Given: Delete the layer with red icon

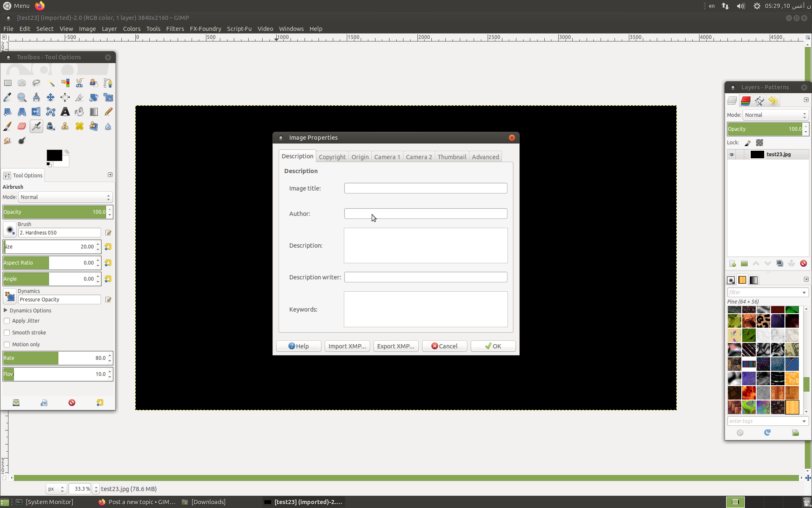Looking at the screenshot, I should tap(804, 263).
